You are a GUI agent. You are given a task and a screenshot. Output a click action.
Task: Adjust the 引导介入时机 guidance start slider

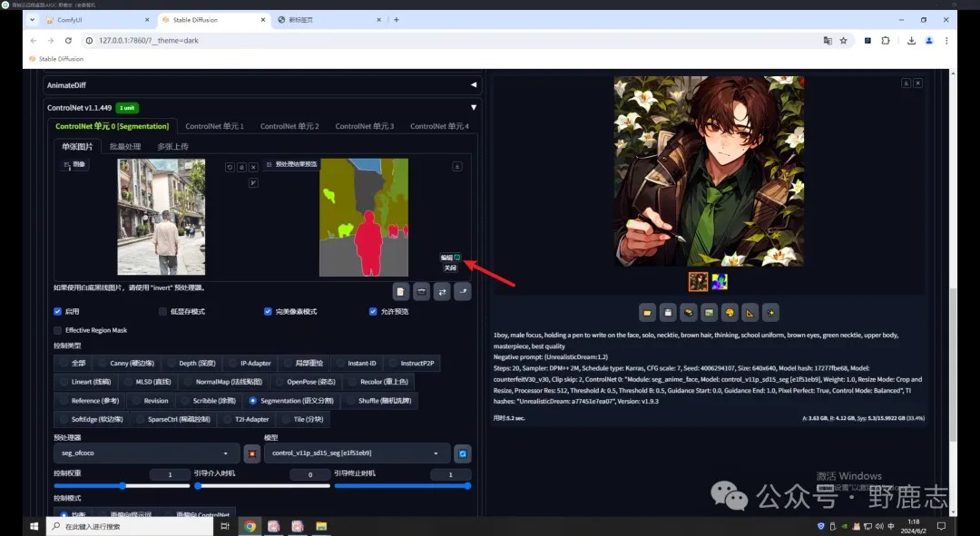[x=262, y=485]
